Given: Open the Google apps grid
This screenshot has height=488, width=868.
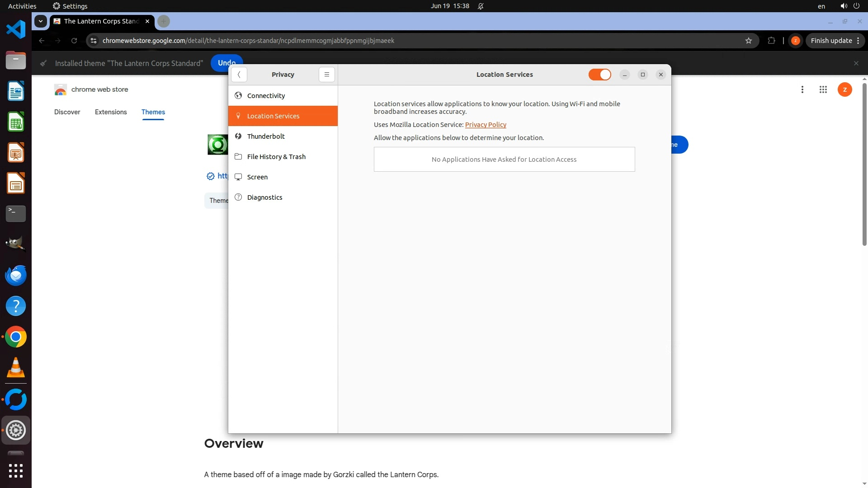Looking at the screenshot, I should point(823,89).
